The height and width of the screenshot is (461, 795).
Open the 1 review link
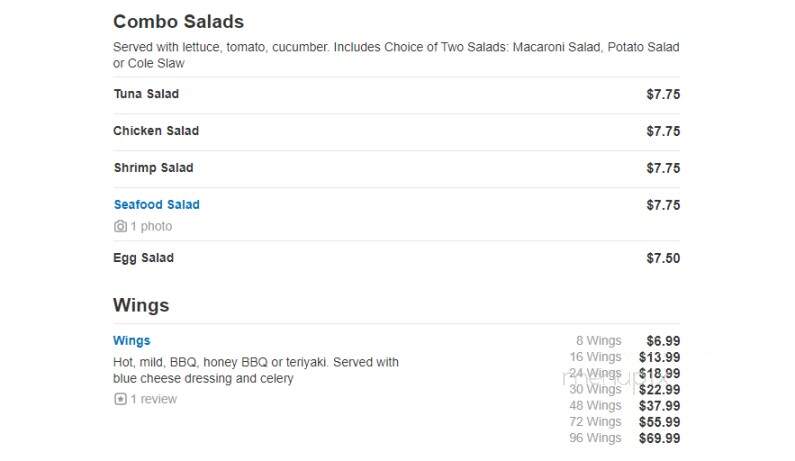click(x=154, y=399)
